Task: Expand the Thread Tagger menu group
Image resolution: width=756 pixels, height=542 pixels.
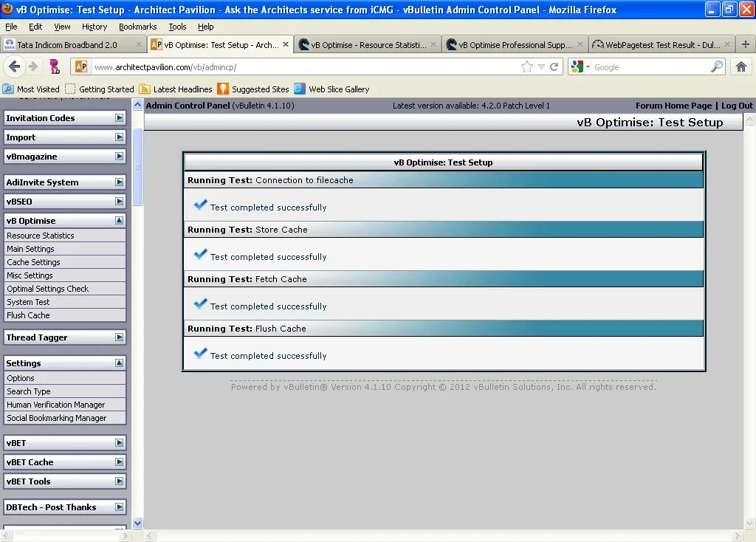Action: (119, 337)
